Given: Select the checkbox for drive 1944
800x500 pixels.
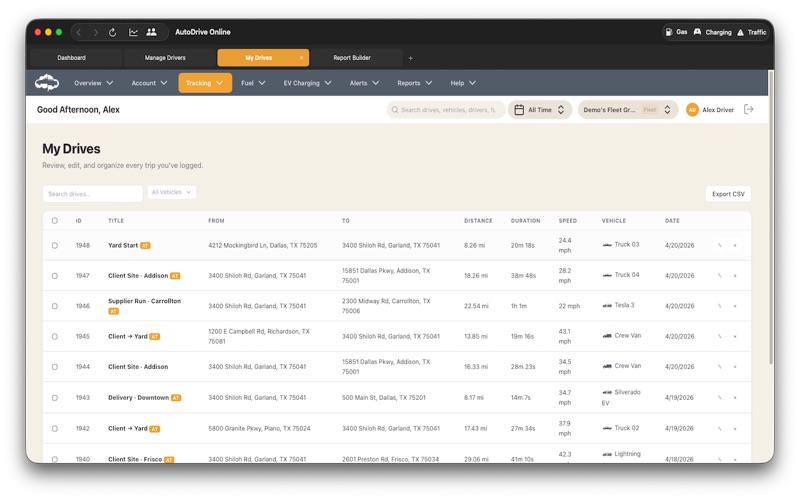Looking at the screenshot, I should pos(55,367).
